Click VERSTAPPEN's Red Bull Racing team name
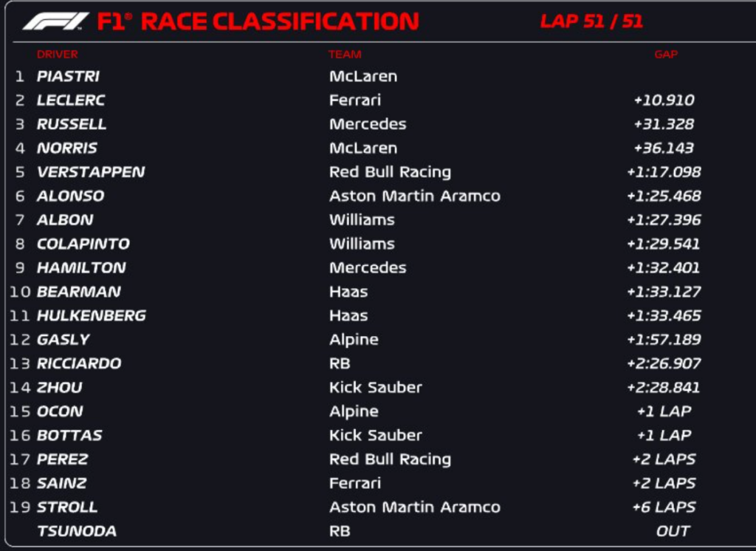The height and width of the screenshot is (551, 756). 390,172
